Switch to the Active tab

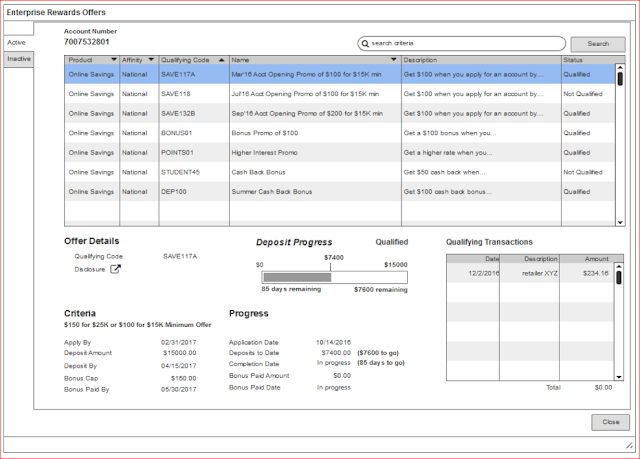point(18,42)
